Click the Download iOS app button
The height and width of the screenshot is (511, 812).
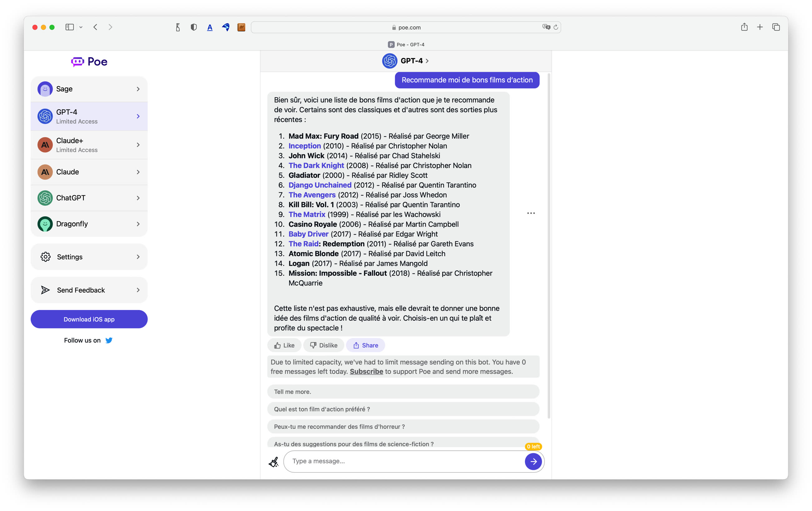(89, 319)
